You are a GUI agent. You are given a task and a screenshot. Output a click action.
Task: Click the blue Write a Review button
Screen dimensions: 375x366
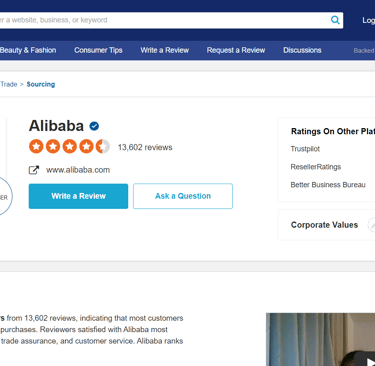[78, 196]
